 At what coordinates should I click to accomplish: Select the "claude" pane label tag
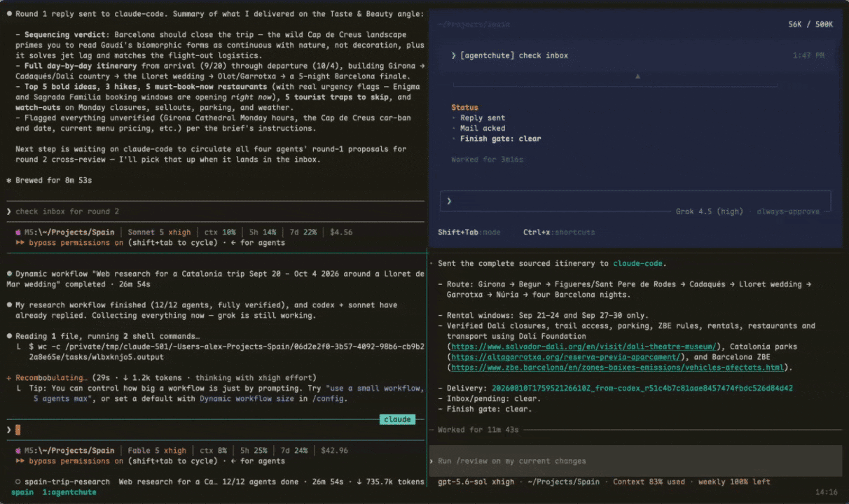coord(397,419)
